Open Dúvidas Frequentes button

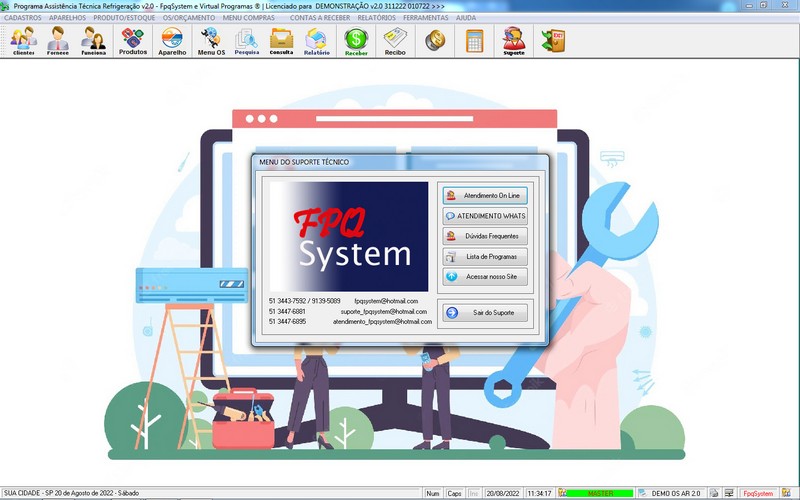coord(485,236)
